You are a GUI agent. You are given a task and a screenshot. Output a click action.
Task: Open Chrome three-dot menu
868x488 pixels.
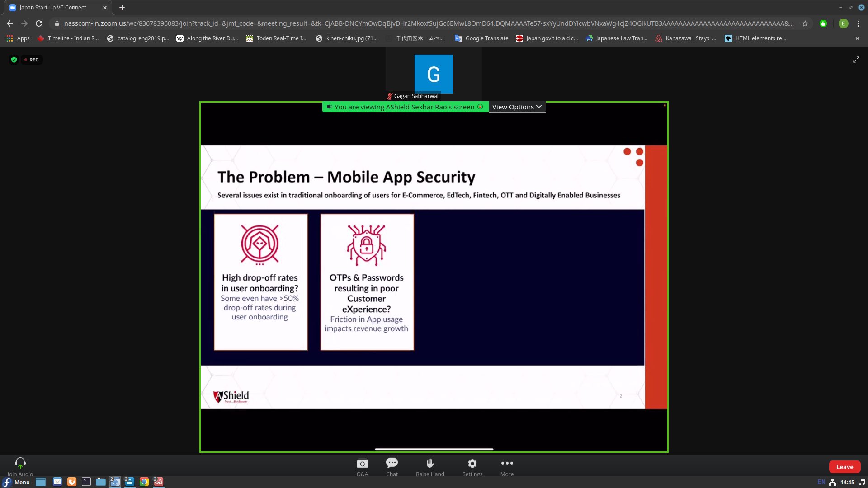point(858,23)
